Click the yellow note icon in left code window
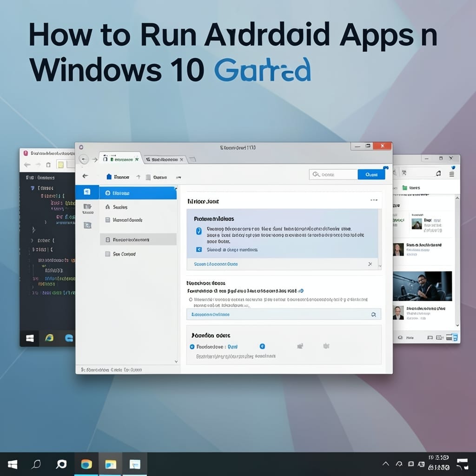The width and height of the screenshot is (476, 476). coord(61,165)
